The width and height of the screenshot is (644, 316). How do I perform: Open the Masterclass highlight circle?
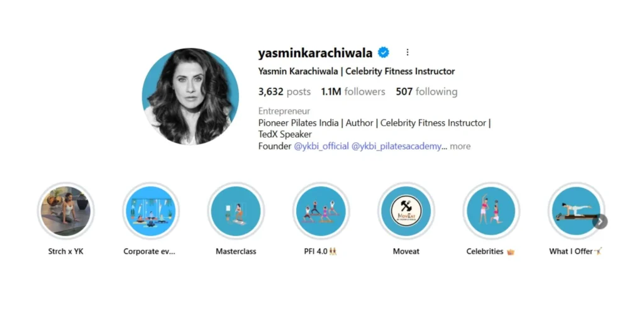[x=236, y=211]
